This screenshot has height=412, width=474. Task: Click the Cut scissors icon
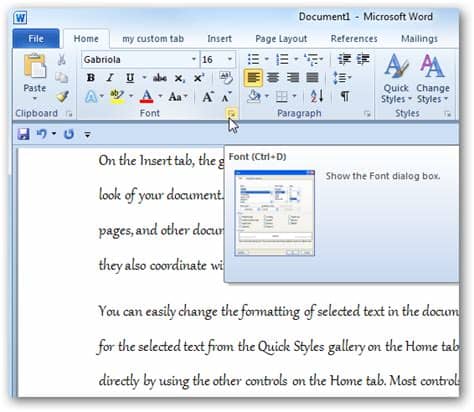[62, 60]
